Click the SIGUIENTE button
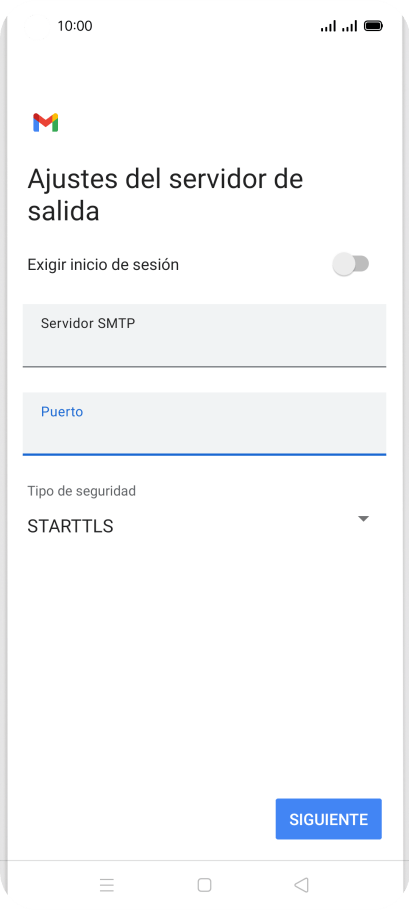This screenshot has height=910, width=409. (328, 819)
